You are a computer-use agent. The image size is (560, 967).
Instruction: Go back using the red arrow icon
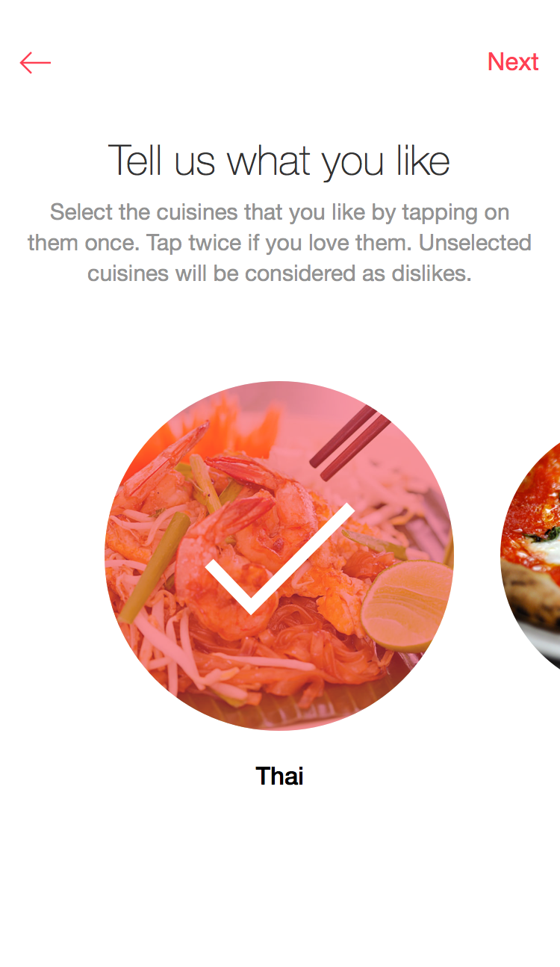tap(35, 63)
